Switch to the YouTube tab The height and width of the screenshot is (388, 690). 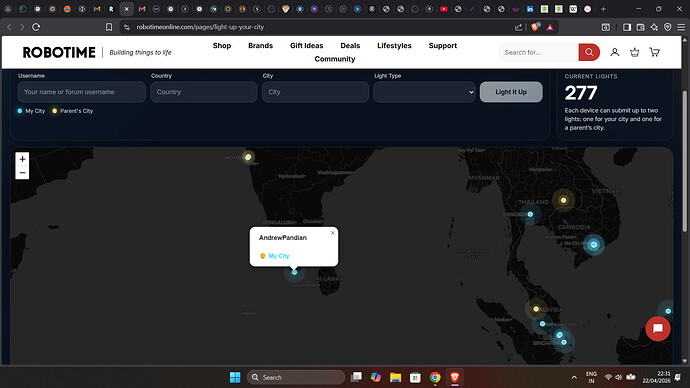(x=444, y=9)
